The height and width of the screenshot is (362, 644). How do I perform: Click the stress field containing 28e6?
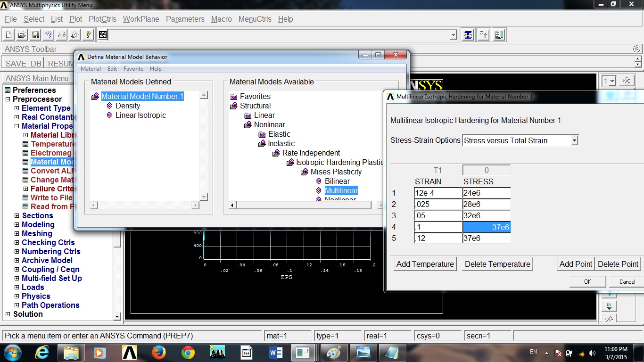[x=487, y=204]
